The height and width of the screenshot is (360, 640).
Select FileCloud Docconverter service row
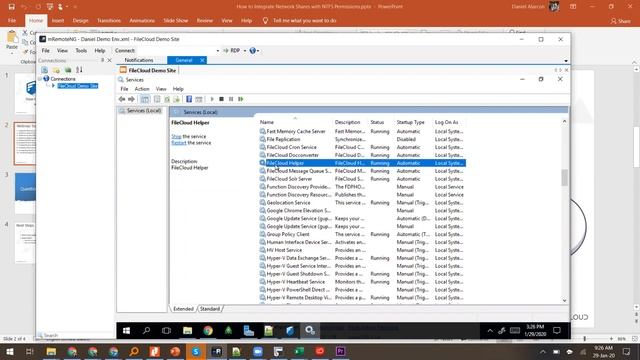click(x=362, y=155)
